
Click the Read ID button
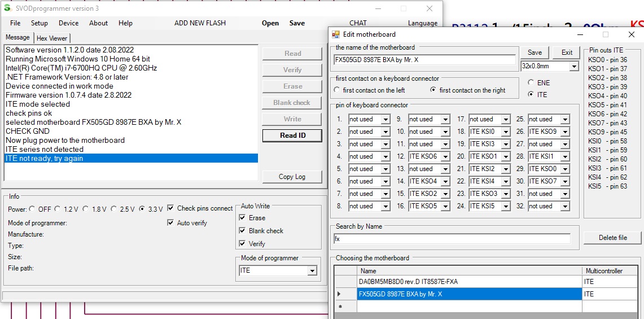292,136
